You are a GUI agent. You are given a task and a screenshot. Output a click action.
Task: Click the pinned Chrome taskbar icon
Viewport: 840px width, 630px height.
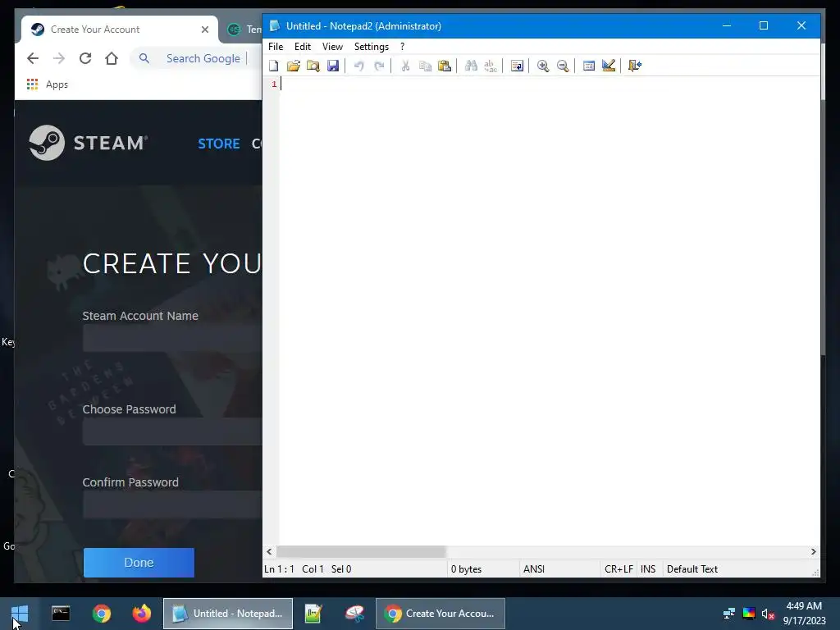click(101, 614)
